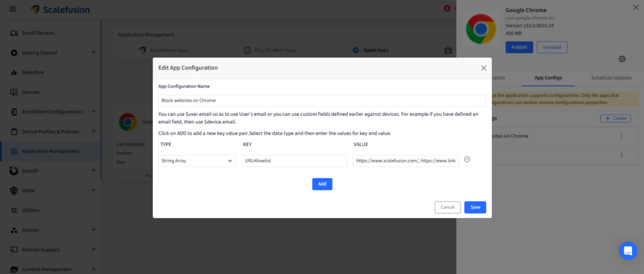Click the Google Chrome app icon in panel

click(480, 29)
